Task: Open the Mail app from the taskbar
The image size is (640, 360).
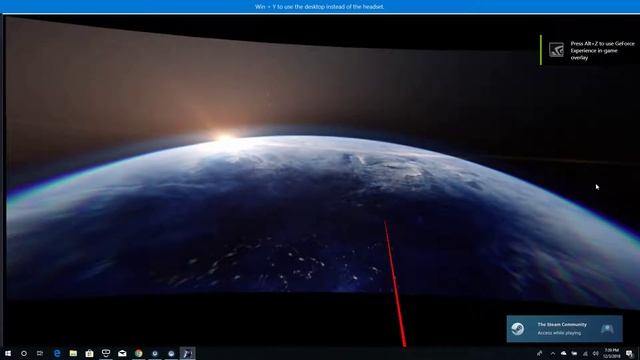Action: coord(122,353)
